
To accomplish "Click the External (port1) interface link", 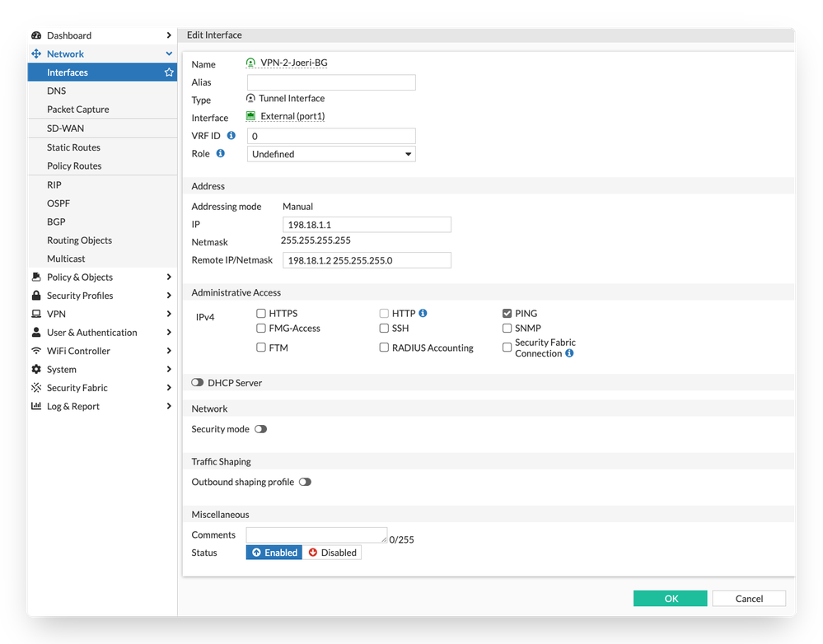I will point(292,116).
